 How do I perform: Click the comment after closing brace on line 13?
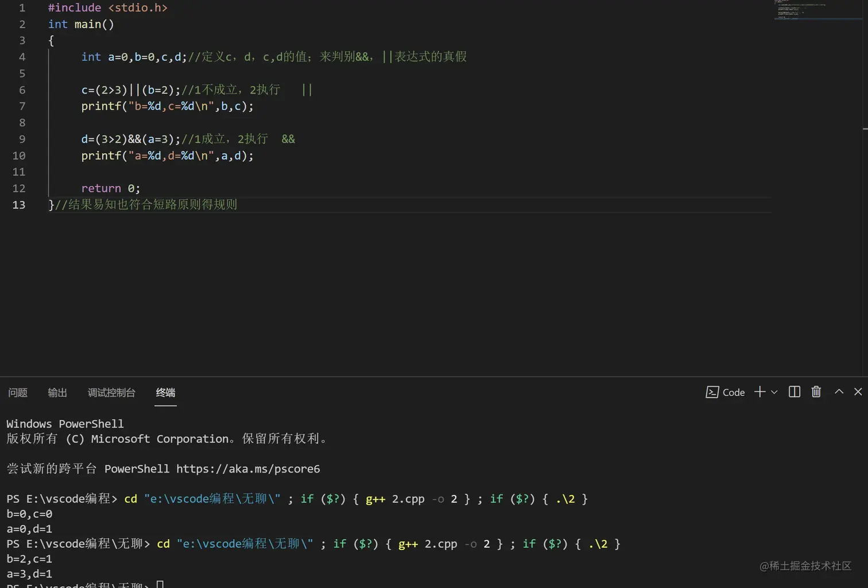tap(146, 205)
